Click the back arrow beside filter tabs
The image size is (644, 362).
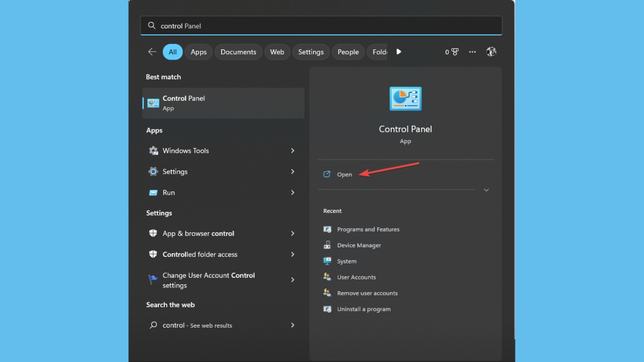click(152, 52)
